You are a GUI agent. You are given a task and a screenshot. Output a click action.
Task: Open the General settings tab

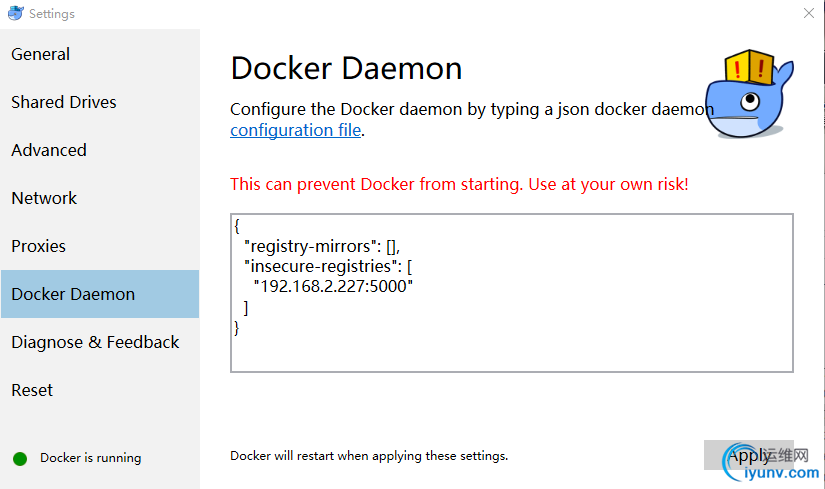pyautogui.click(x=99, y=54)
